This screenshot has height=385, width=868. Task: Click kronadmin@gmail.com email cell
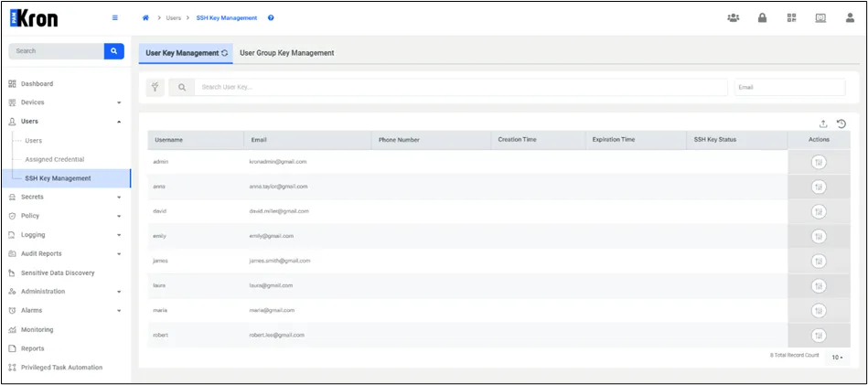[278, 162]
